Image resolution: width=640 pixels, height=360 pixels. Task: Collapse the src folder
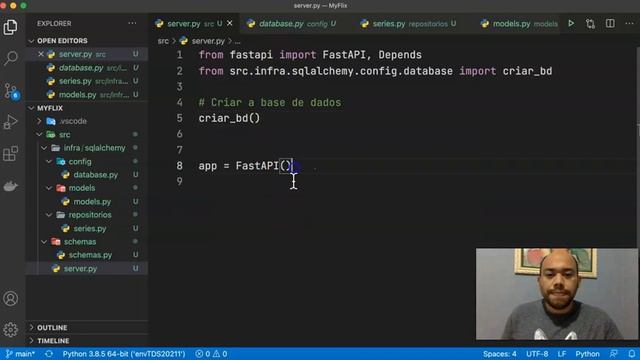tap(64, 135)
